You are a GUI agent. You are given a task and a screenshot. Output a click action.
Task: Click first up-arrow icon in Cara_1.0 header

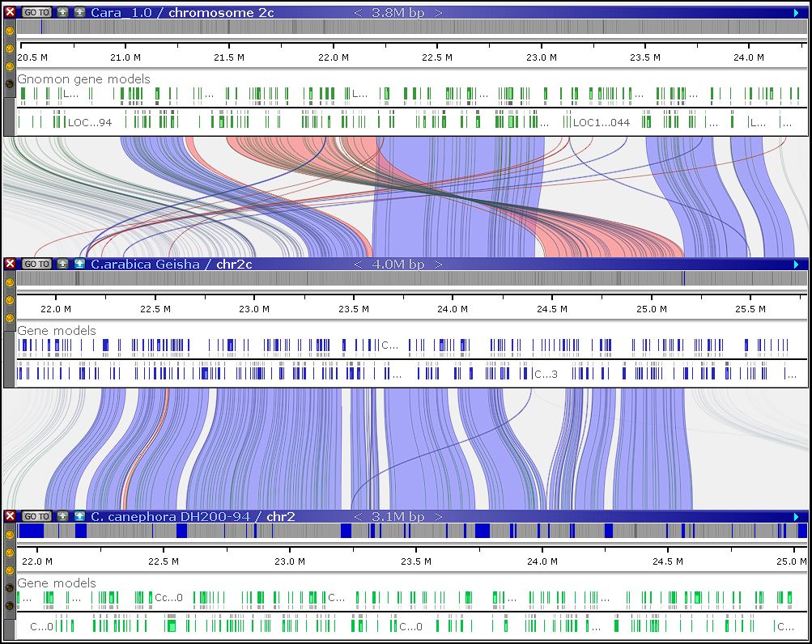[x=62, y=12]
